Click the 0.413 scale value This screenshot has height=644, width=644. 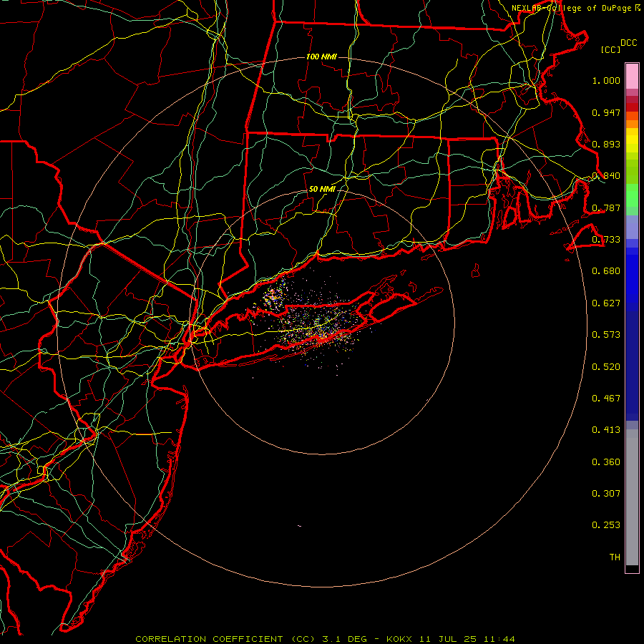(x=606, y=430)
